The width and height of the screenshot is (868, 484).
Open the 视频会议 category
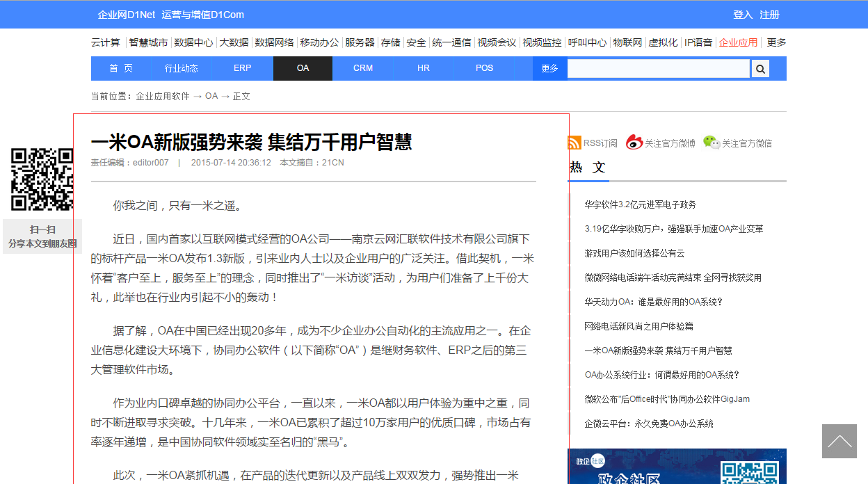point(497,42)
